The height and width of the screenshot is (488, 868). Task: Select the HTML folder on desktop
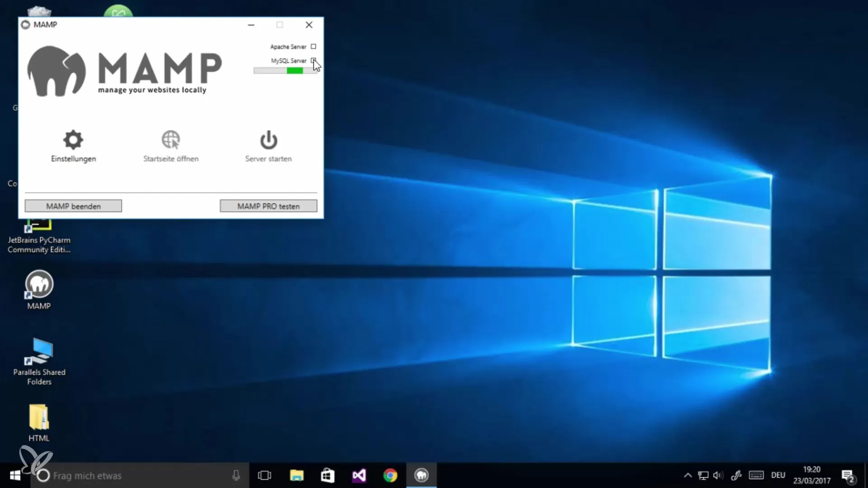tap(39, 422)
